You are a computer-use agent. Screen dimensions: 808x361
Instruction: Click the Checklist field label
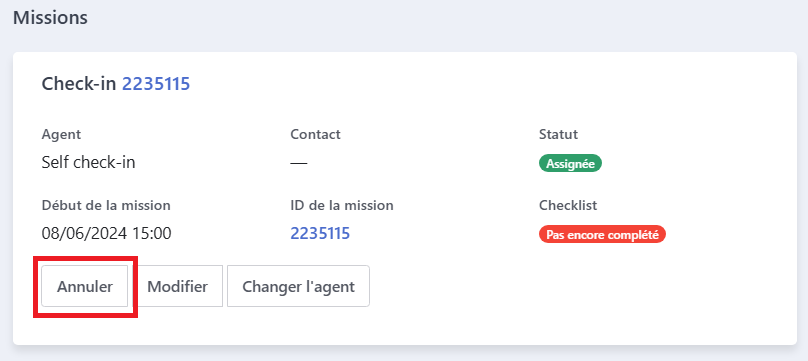[568, 205]
